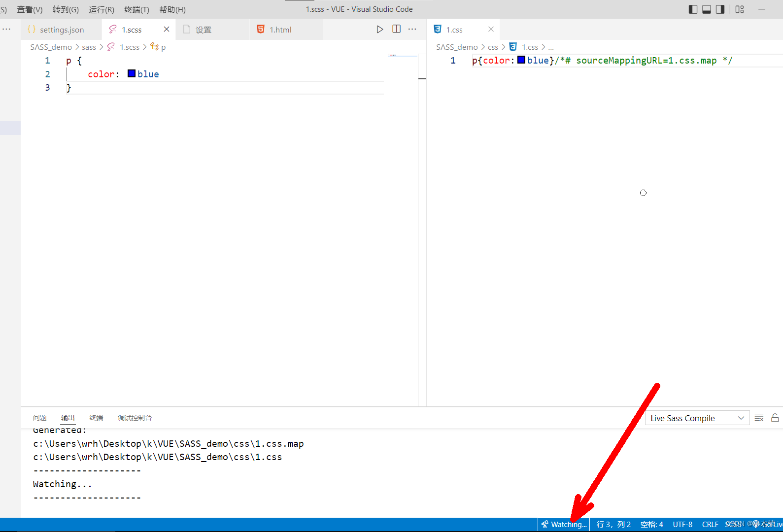Click 空格: 4 indentation setting
The image size is (783, 532).
651,524
